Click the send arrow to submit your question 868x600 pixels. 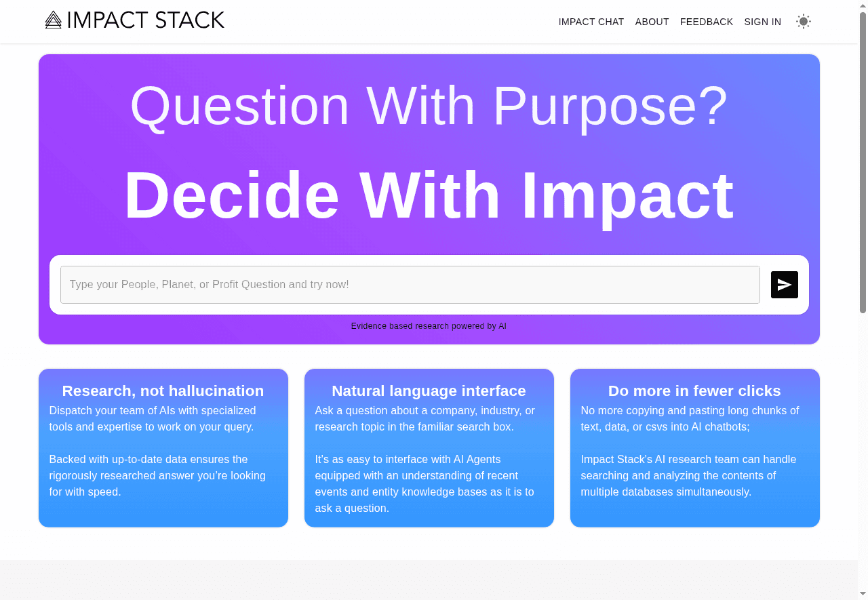click(x=784, y=285)
